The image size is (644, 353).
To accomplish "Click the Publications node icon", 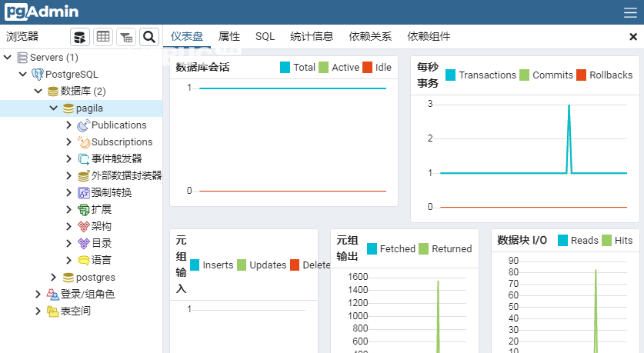I will [83, 125].
